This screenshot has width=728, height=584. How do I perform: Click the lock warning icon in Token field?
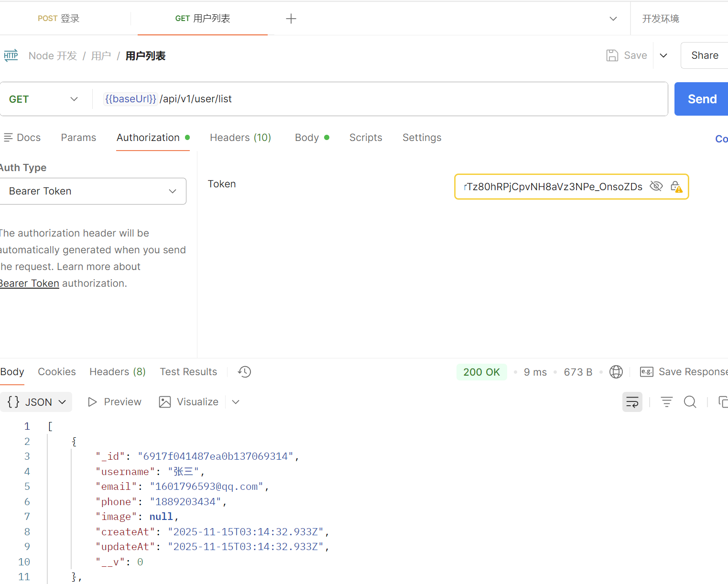[676, 186]
